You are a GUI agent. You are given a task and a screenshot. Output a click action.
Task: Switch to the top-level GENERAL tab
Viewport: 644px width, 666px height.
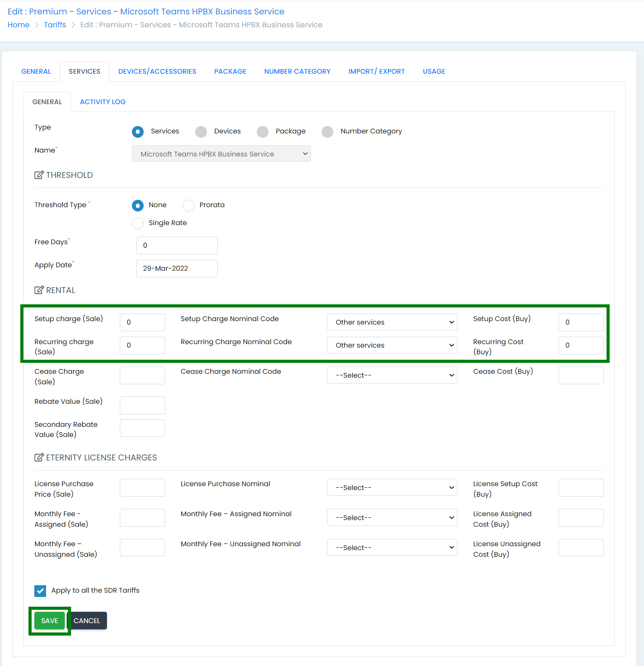click(36, 71)
